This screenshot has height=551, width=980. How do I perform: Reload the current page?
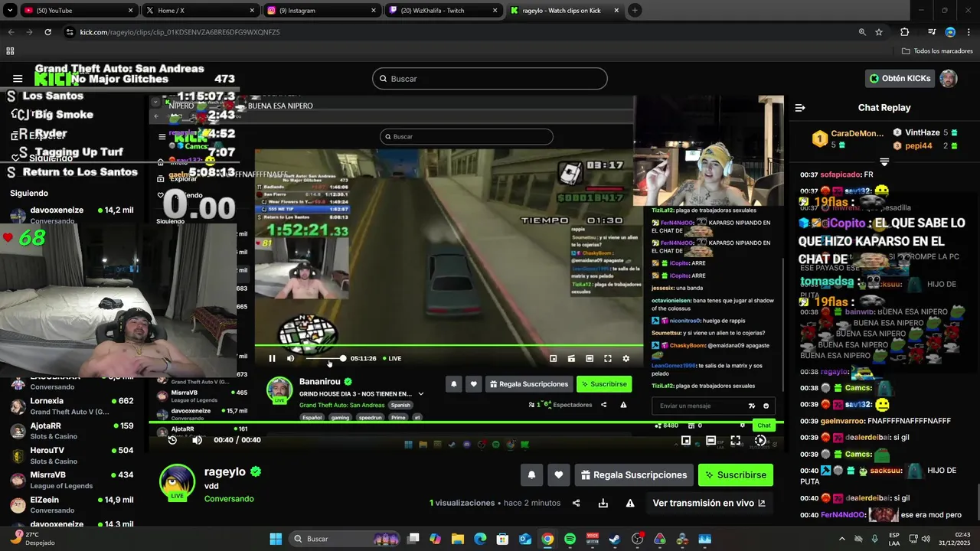click(x=47, y=32)
